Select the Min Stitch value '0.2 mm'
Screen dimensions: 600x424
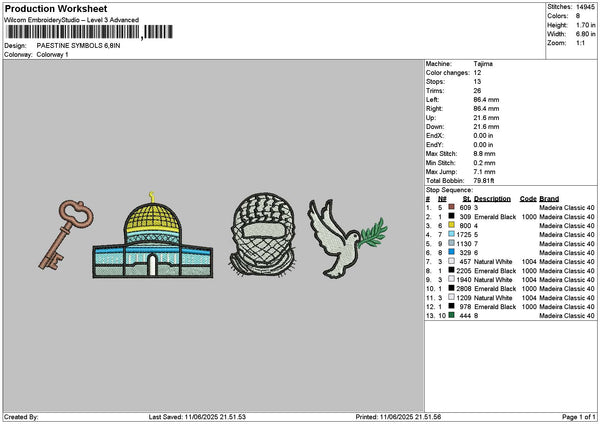coord(484,163)
